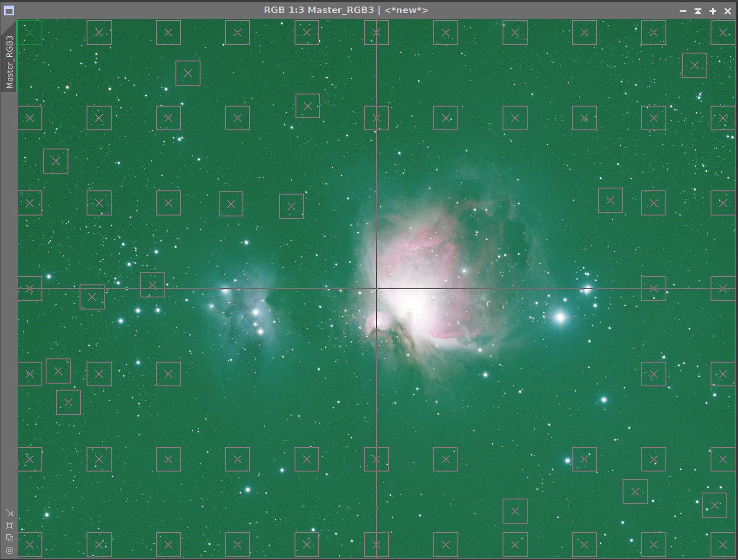Viewport: 738px width, 560px height.
Task: Click the image window icon in title bar
Action: [9, 10]
